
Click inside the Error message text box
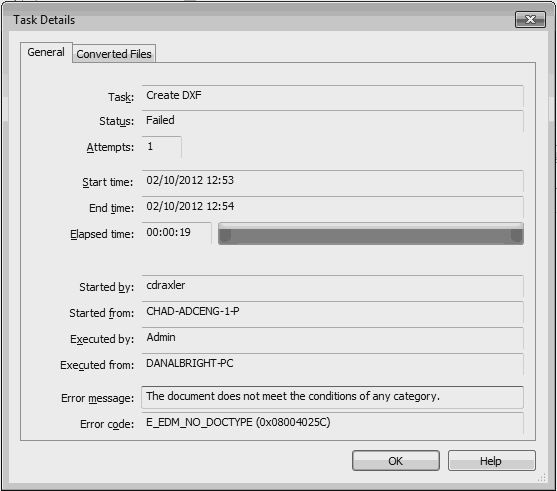click(332, 397)
